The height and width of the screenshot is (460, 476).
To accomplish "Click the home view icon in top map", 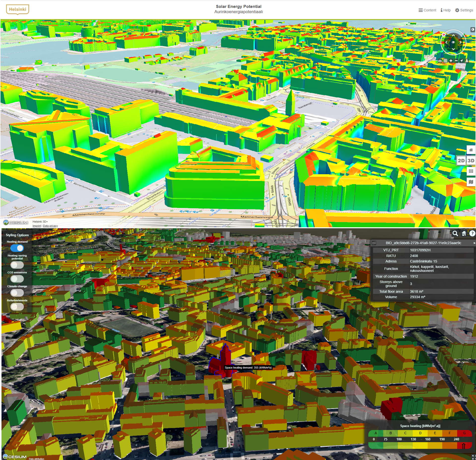I will (x=471, y=150).
